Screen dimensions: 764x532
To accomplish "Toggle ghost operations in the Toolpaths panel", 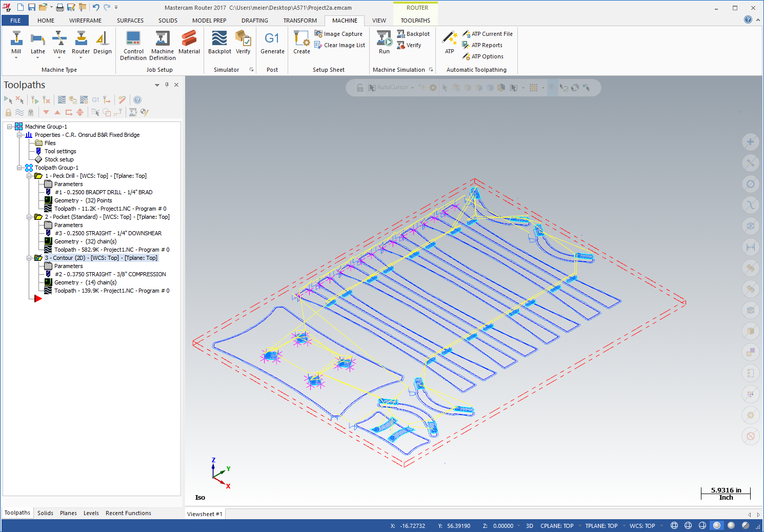I will click(x=30, y=112).
